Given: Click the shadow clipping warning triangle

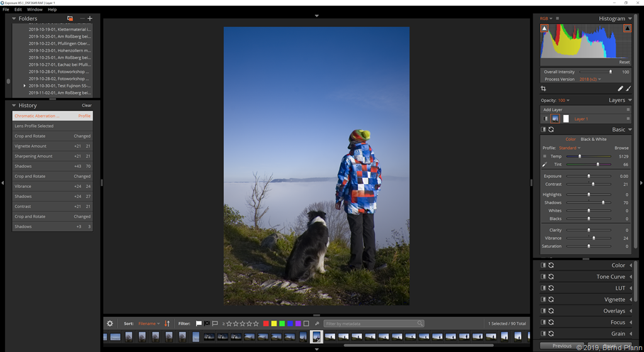Looking at the screenshot, I should click(544, 28).
